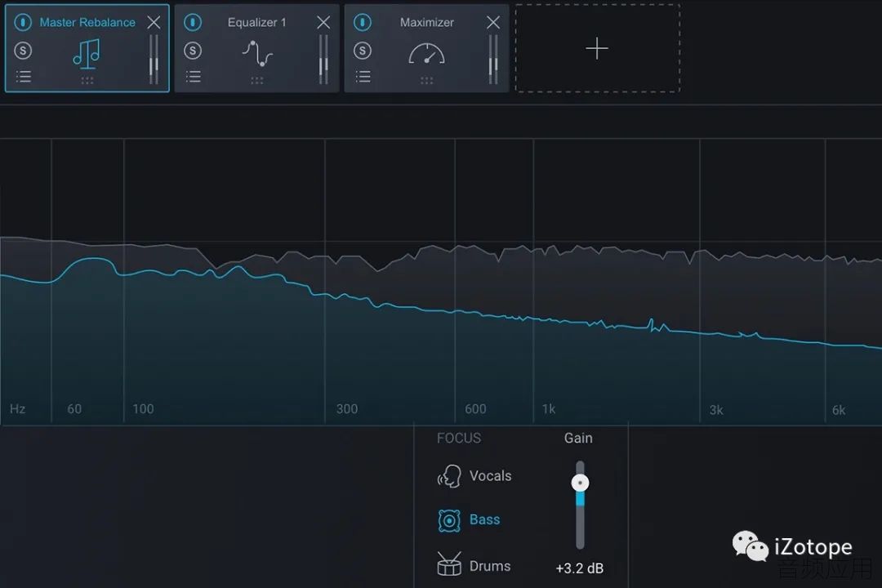
Task: Set focus to Vocals
Action: pyautogui.click(x=491, y=476)
